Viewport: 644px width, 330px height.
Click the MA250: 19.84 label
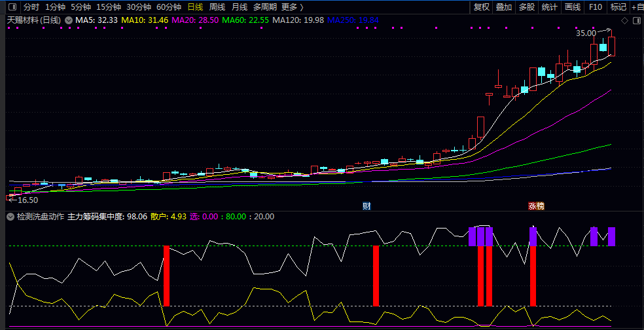tap(353, 20)
